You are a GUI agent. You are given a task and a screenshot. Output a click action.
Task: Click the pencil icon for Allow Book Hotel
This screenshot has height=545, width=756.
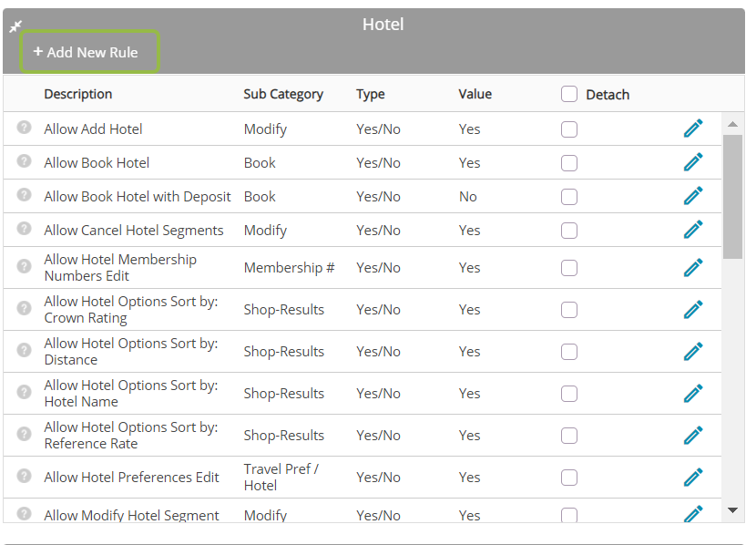click(x=693, y=162)
